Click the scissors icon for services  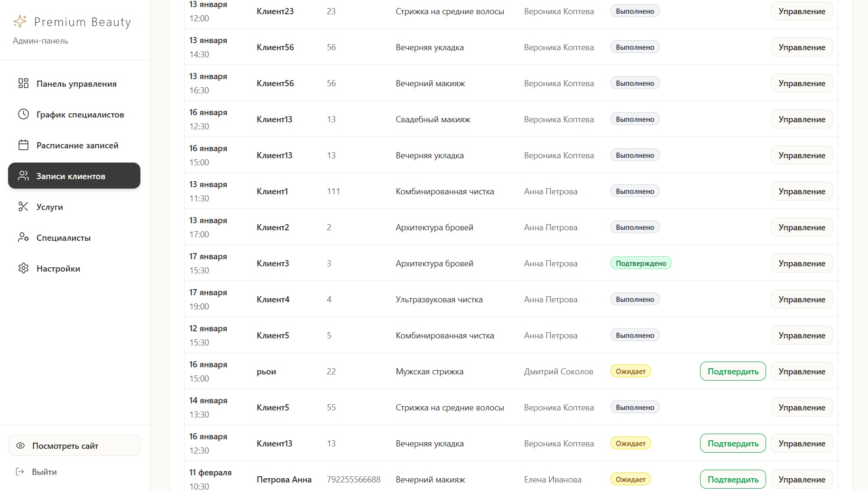pos(23,207)
